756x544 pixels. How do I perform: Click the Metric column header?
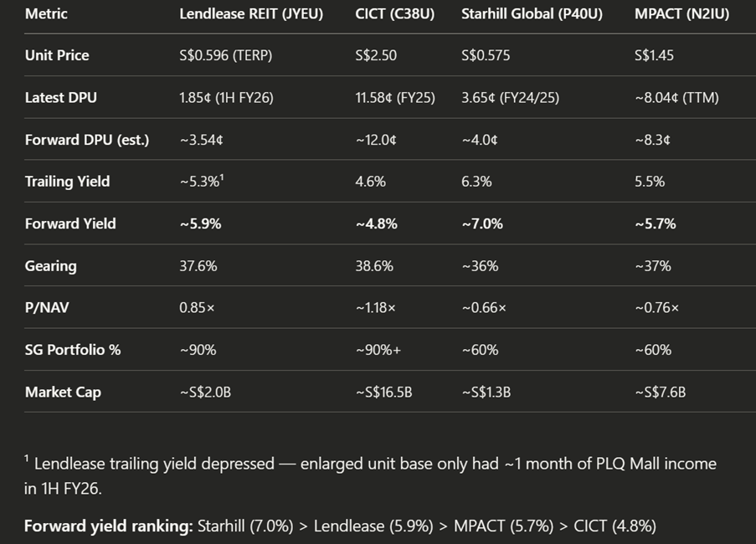pyautogui.click(x=46, y=14)
